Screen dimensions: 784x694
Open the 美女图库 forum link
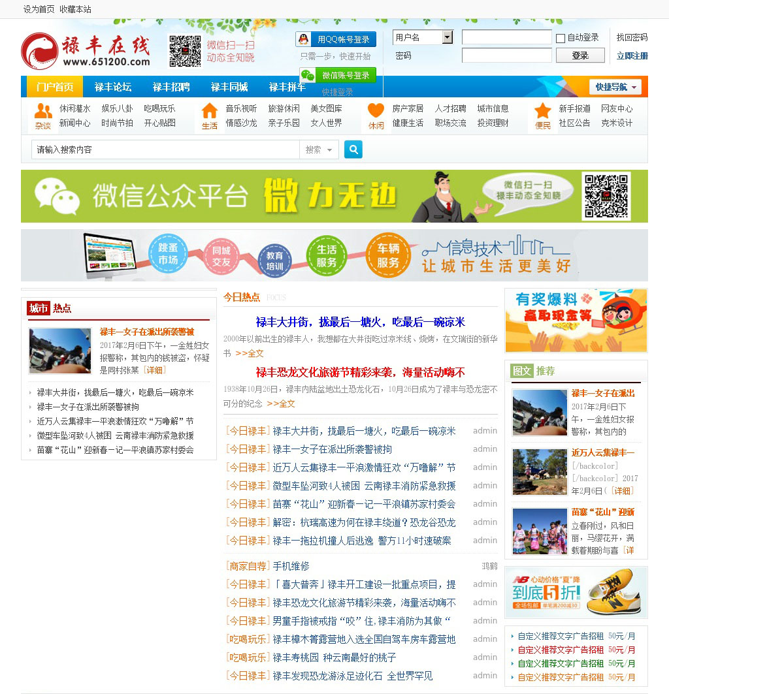click(326, 108)
